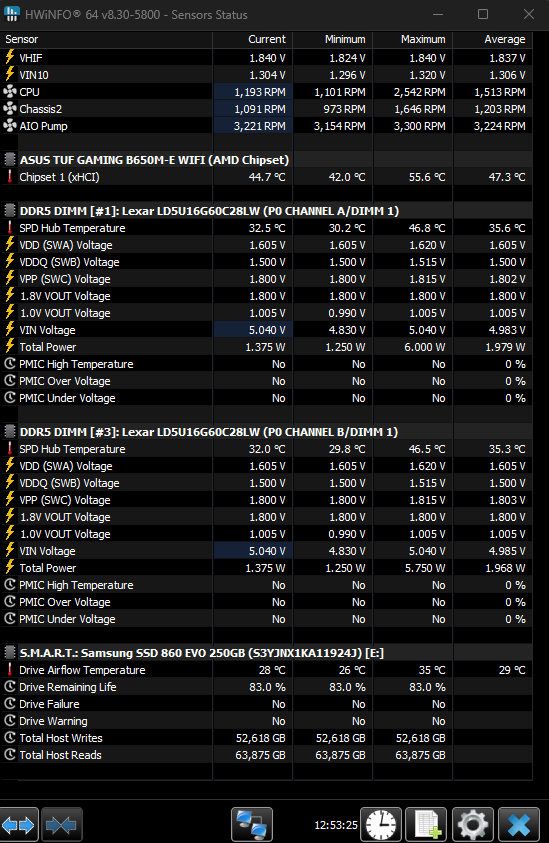Viewport: 549px width, 843px height.
Task: Click chip icon of DDR5 DIMM [#1] group
Action: [x=10, y=211]
